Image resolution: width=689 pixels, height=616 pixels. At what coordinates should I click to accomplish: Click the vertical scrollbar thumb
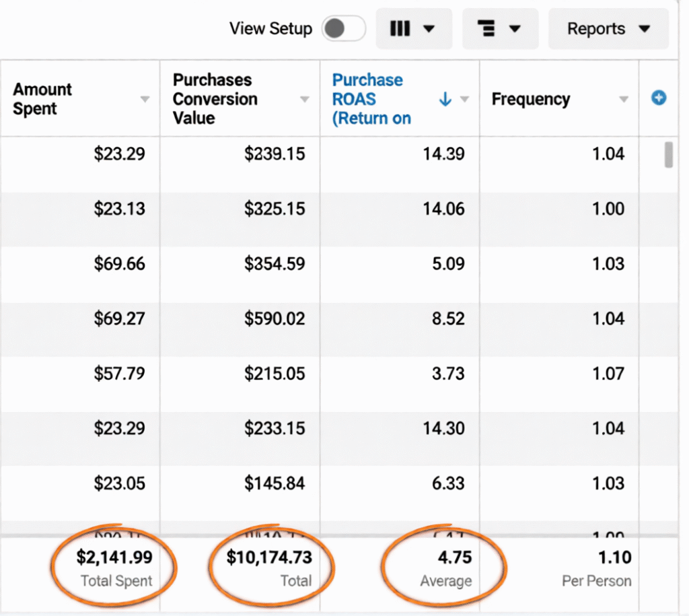[668, 154]
